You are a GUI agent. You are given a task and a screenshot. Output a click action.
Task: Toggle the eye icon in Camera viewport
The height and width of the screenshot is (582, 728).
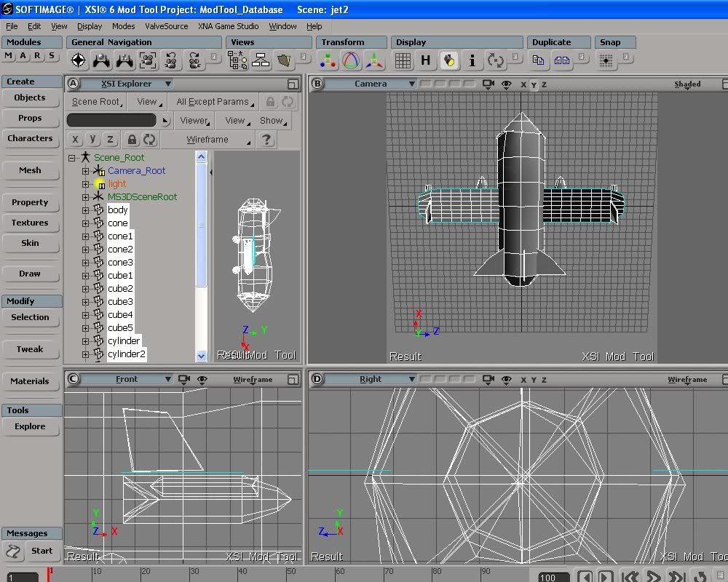507,84
